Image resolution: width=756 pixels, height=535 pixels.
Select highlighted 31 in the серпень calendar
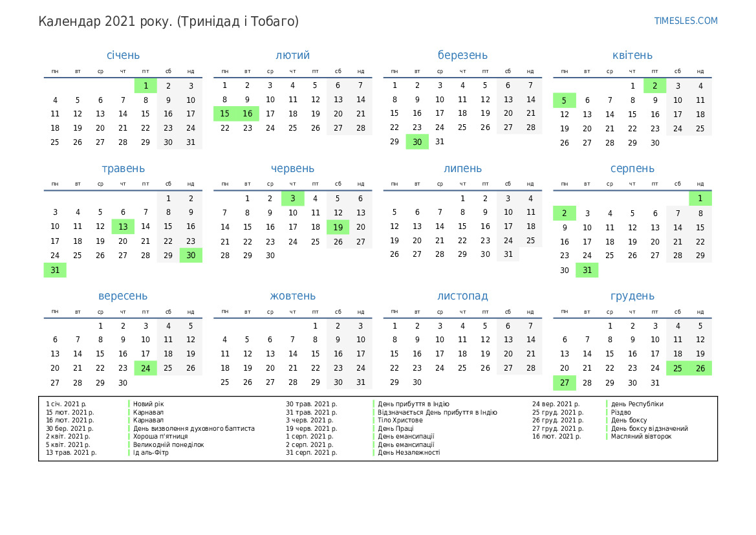(587, 270)
